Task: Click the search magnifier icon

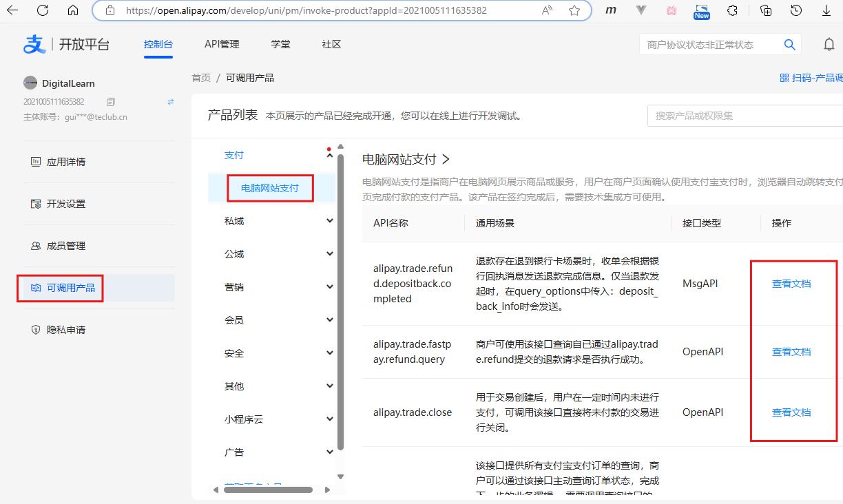Action: click(789, 45)
